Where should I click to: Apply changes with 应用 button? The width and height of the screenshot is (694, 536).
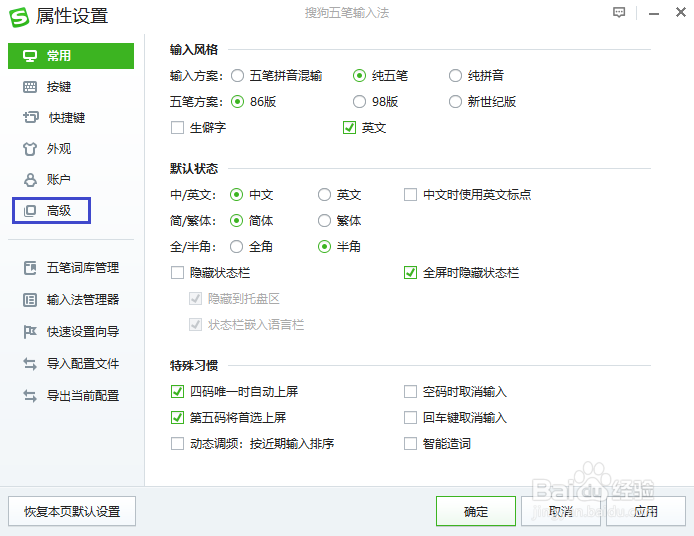[646, 511]
